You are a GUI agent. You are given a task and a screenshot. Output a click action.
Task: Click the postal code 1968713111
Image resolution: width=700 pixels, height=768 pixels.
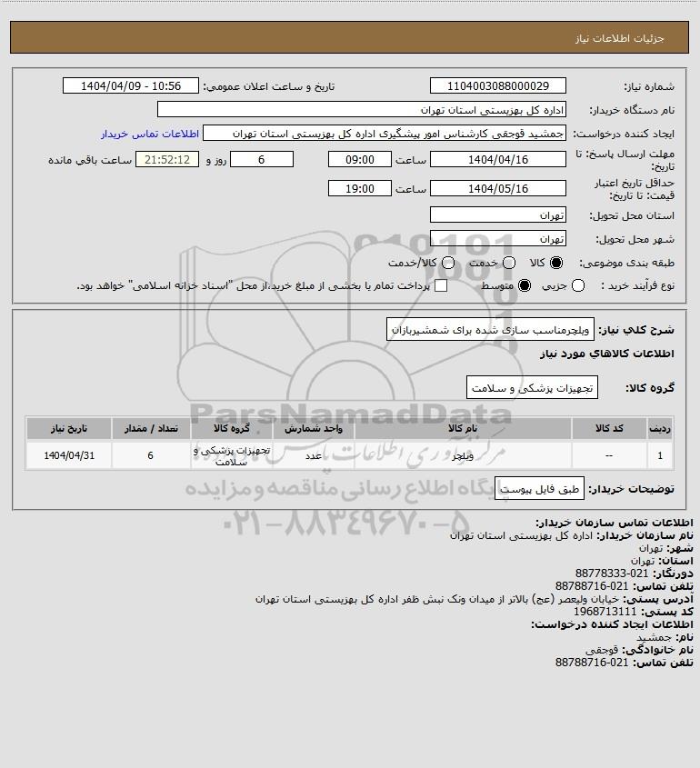[605, 612]
